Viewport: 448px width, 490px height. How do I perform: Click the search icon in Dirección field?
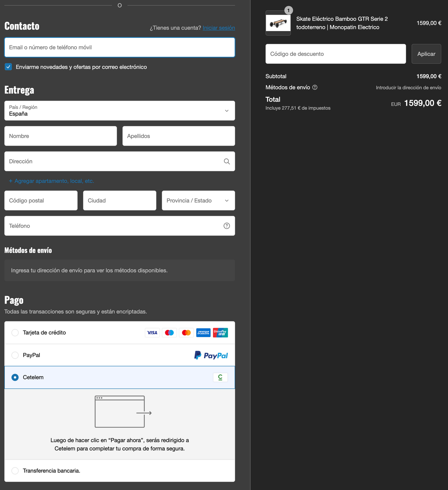coord(227,161)
